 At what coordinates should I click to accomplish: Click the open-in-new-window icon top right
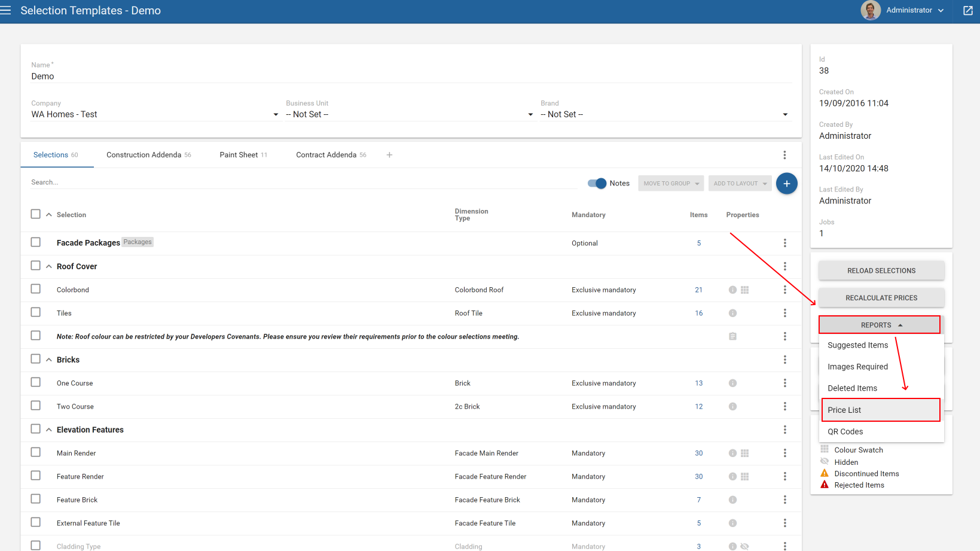pyautogui.click(x=968, y=10)
